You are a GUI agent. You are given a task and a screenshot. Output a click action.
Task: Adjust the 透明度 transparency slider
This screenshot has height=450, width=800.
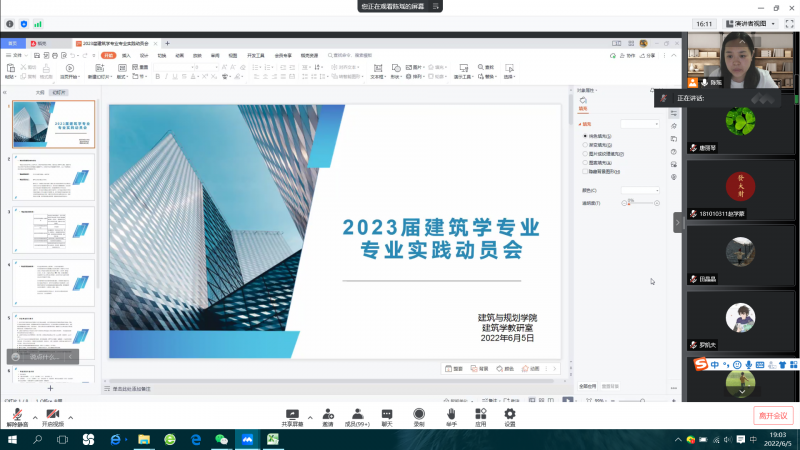pyautogui.click(x=642, y=203)
